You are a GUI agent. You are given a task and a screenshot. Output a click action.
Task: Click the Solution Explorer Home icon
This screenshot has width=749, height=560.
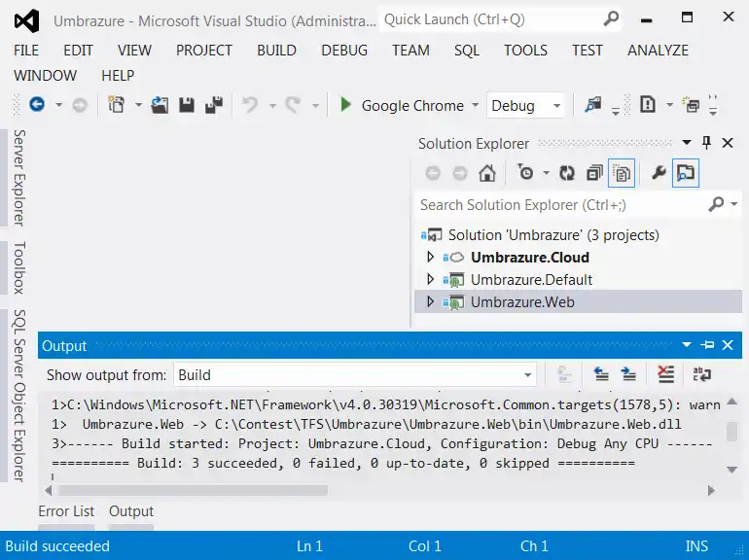[x=487, y=173]
